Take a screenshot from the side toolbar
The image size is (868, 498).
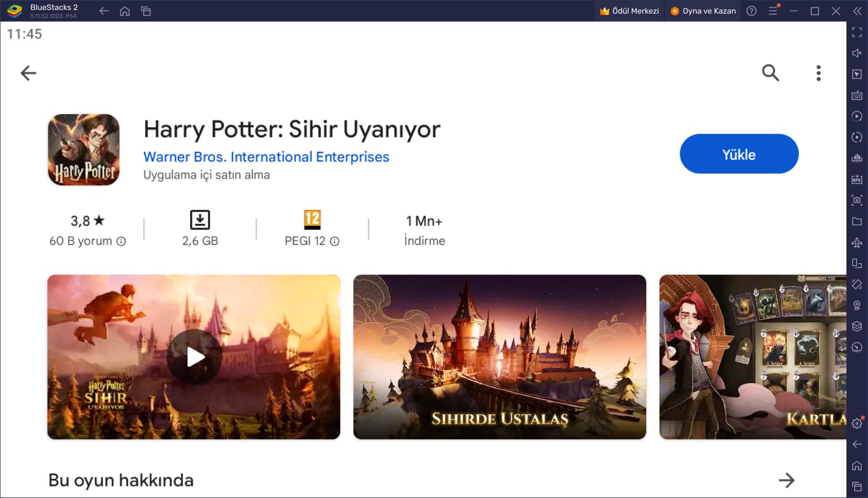(857, 200)
